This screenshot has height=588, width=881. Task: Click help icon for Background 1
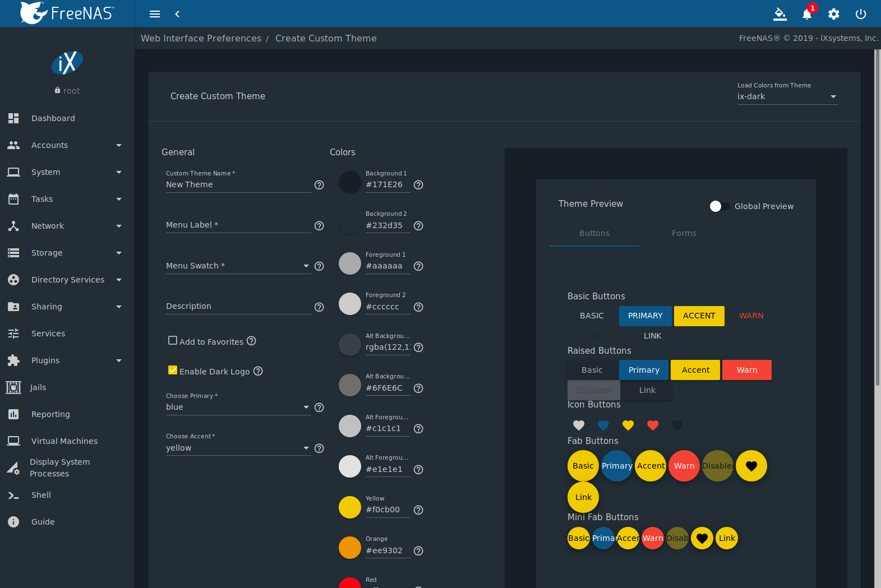click(418, 185)
